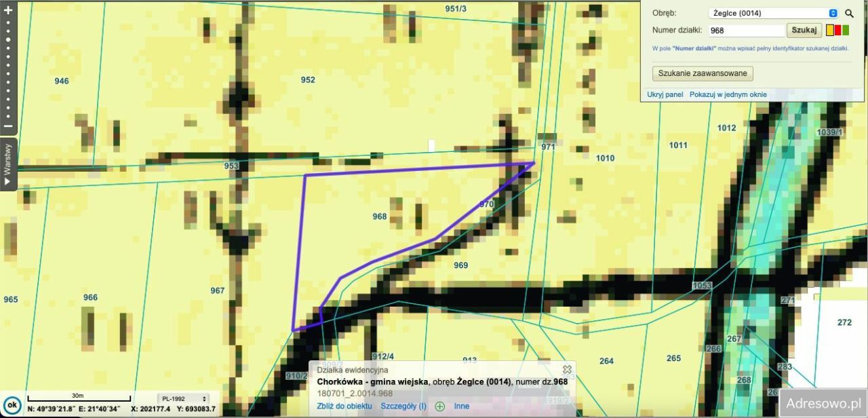Click parcel label 1053 on map
This screenshot has width=868, height=418.
(702, 286)
